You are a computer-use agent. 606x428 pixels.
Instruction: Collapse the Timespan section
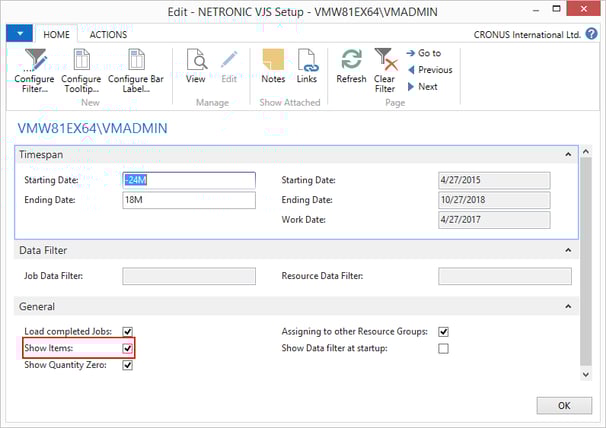pyautogui.click(x=568, y=154)
